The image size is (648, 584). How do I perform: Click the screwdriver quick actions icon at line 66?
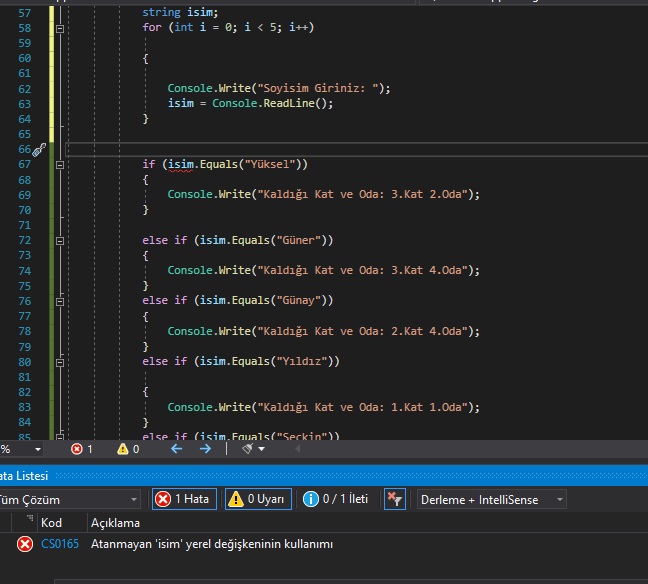tap(39, 150)
